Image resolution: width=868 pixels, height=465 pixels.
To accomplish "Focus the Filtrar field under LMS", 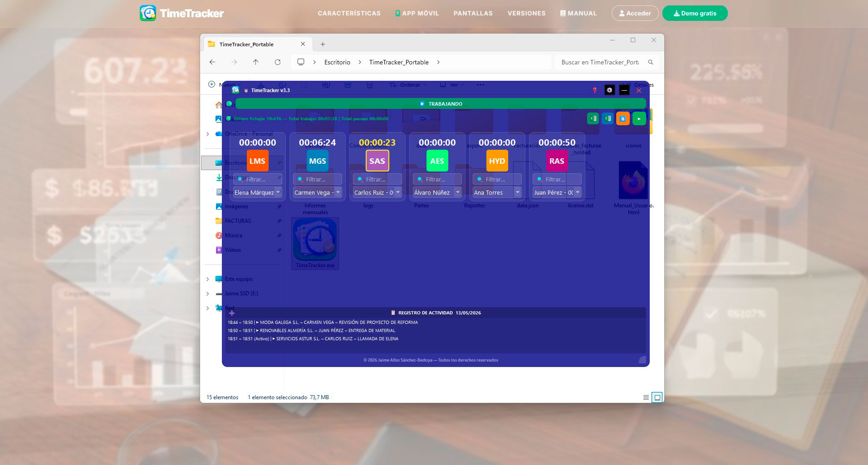I will [258, 179].
